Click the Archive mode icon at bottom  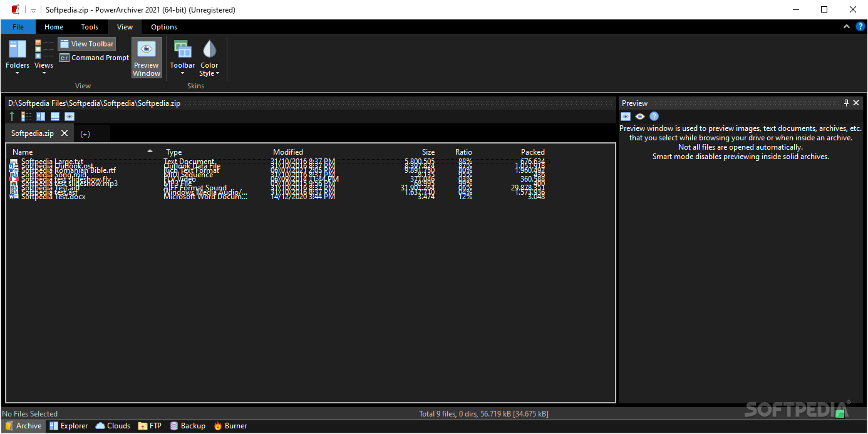point(8,426)
